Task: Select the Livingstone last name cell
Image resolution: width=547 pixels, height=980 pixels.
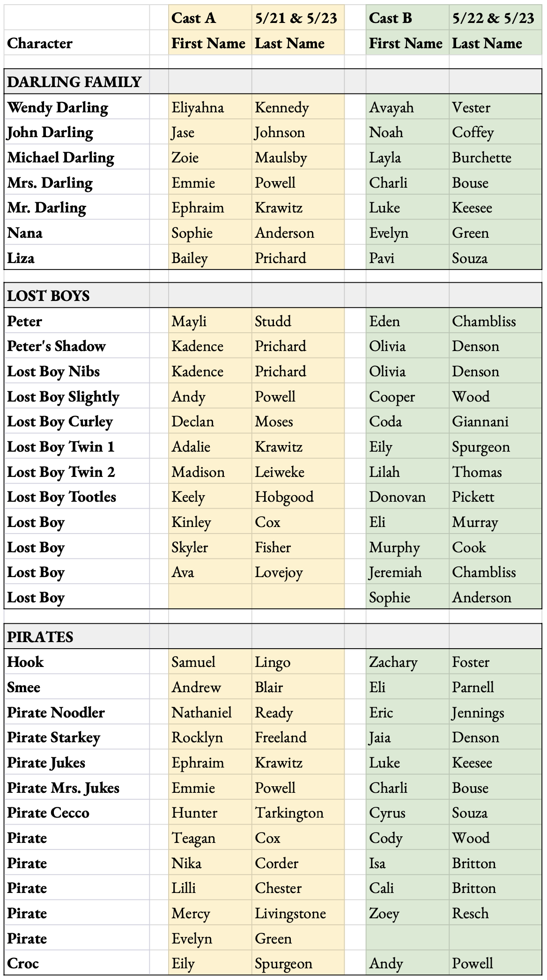Action: point(290,914)
